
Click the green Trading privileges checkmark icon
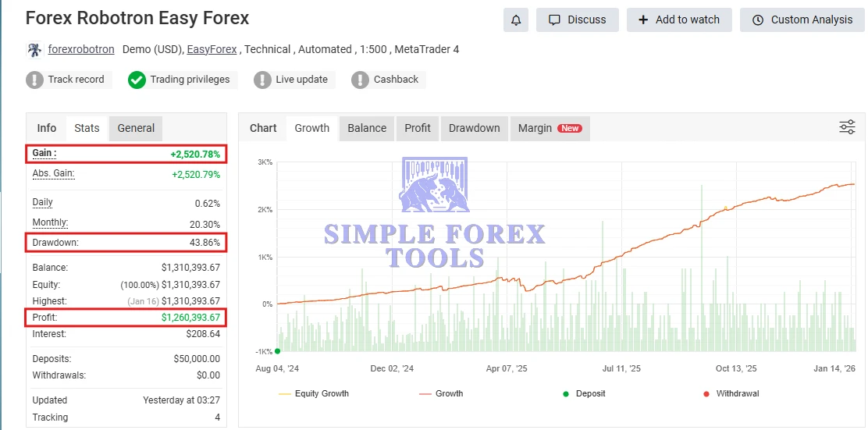coord(137,80)
